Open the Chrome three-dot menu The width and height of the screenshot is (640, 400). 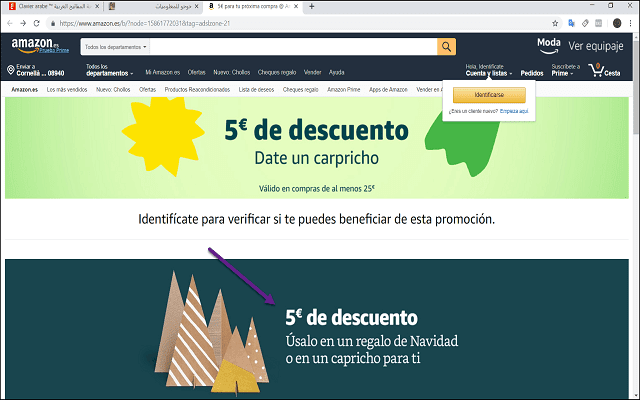(631, 22)
